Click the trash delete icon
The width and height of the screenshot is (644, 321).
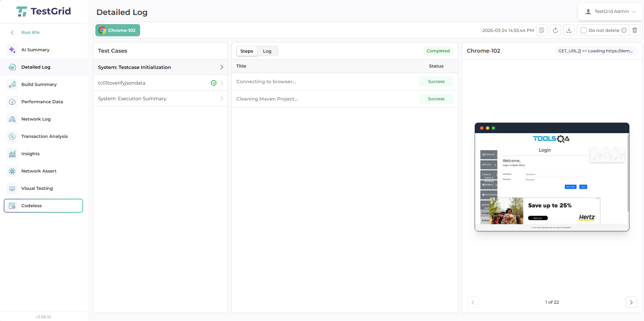[x=634, y=31]
